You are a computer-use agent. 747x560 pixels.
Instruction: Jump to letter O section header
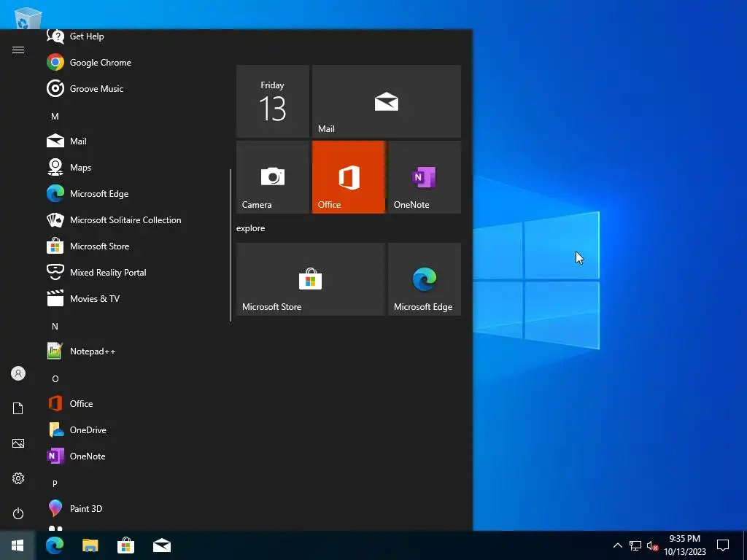click(55, 378)
